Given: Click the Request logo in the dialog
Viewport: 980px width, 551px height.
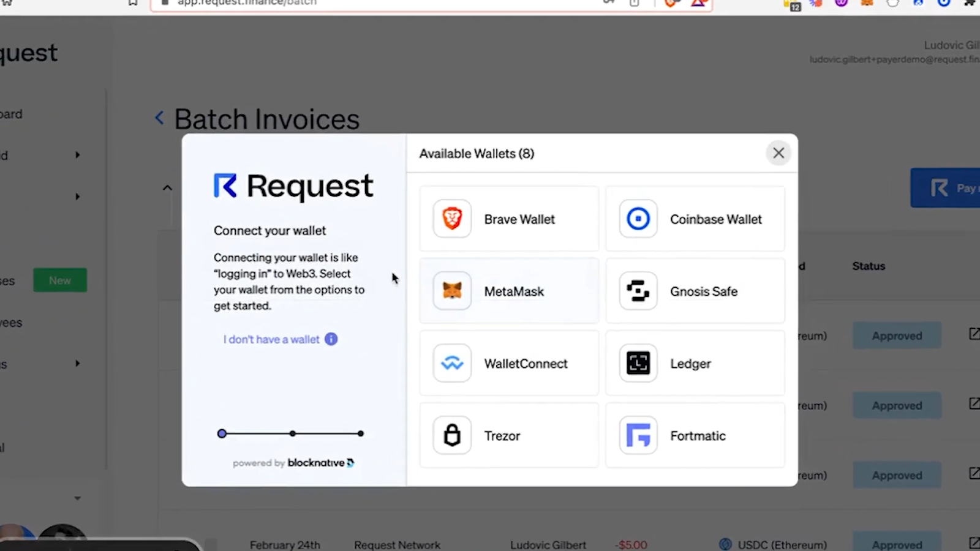Looking at the screenshot, I should [293, 186].
